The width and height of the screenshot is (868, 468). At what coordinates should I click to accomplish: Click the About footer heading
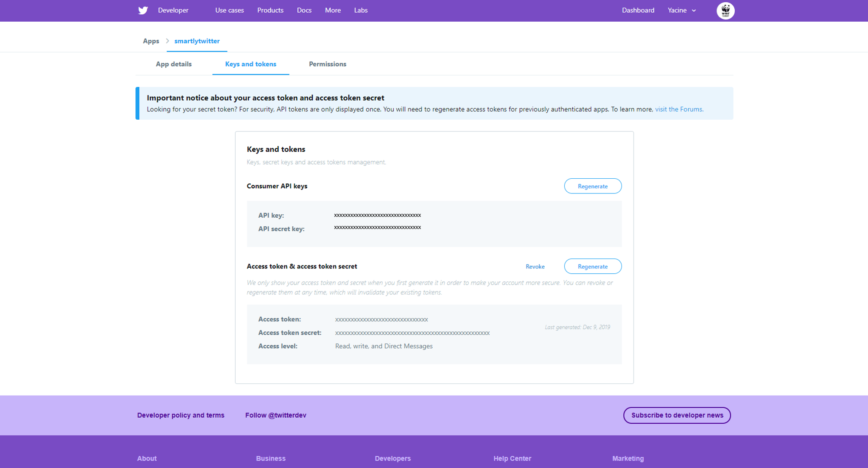pos(147,458)
